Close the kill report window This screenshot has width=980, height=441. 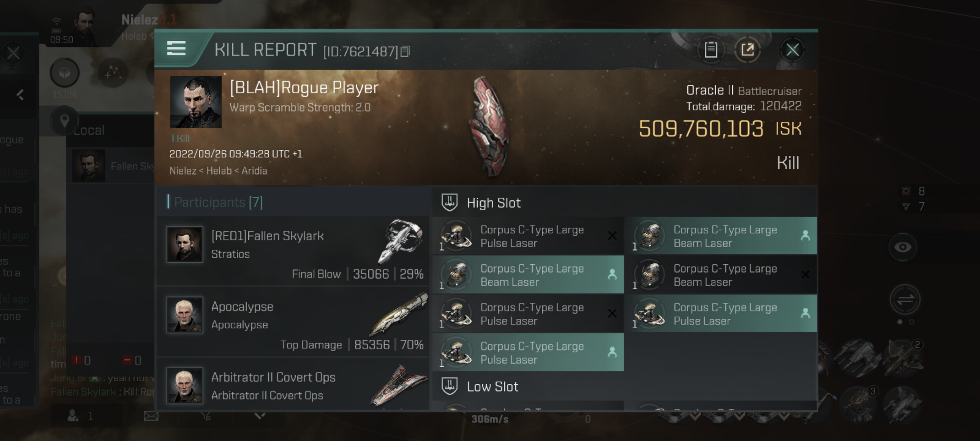coord(793,50)
